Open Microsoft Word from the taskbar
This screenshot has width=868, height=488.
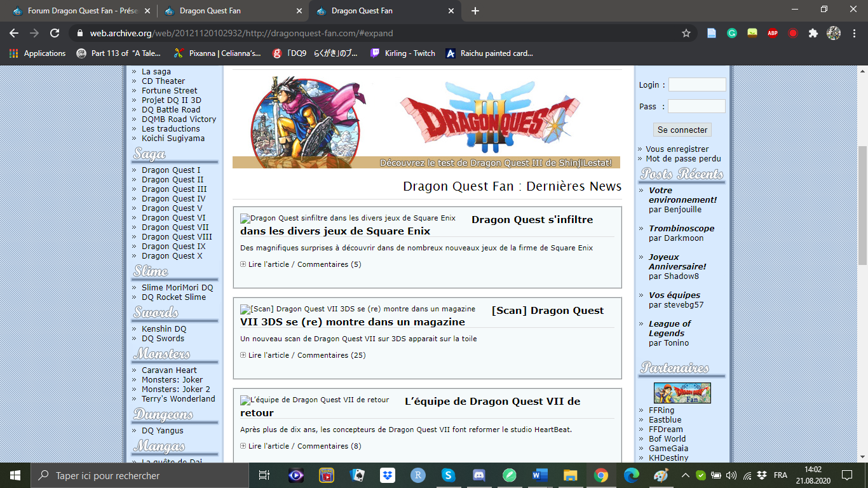tap(539, 475)
